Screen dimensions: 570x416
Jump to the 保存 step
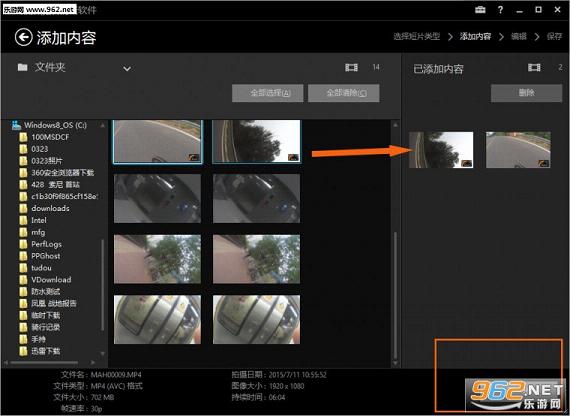(x=554, y=36)
